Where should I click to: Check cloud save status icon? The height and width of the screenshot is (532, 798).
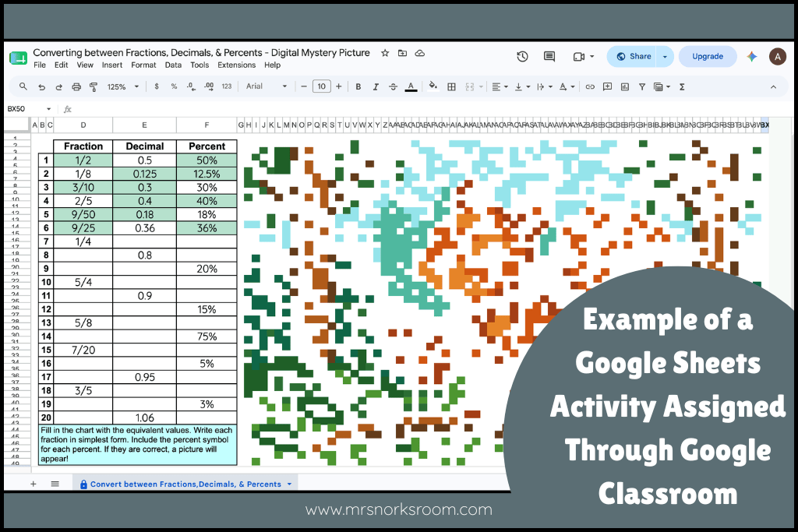[x=420, y=53]
